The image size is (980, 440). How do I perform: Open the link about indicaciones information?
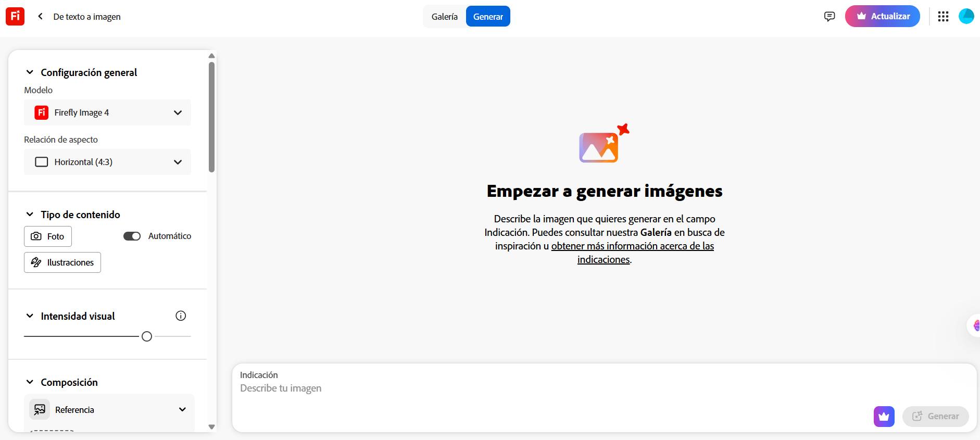pos(632,246)
